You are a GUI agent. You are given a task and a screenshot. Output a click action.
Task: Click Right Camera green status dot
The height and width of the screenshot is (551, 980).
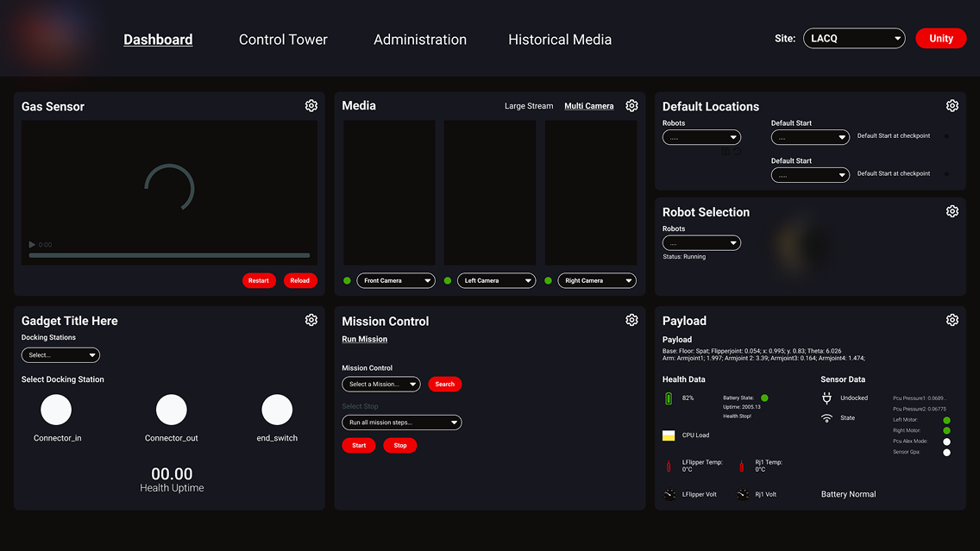click(548, 280)
